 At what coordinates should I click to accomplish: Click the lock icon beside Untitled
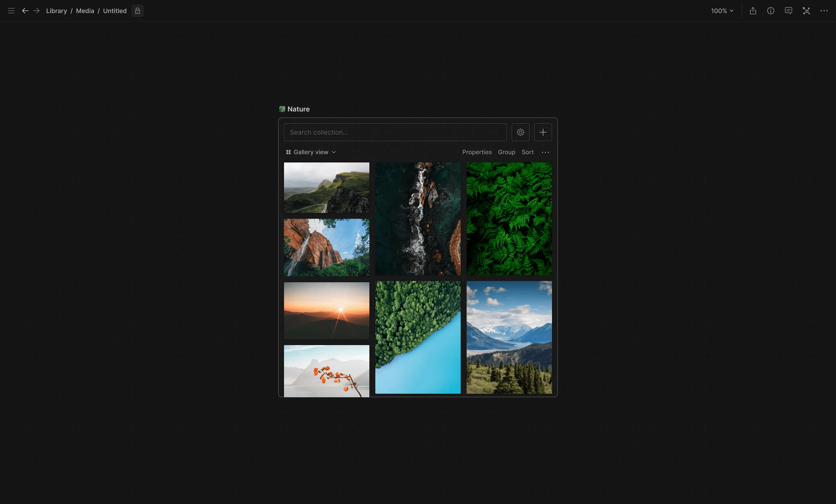click(138, 11)
